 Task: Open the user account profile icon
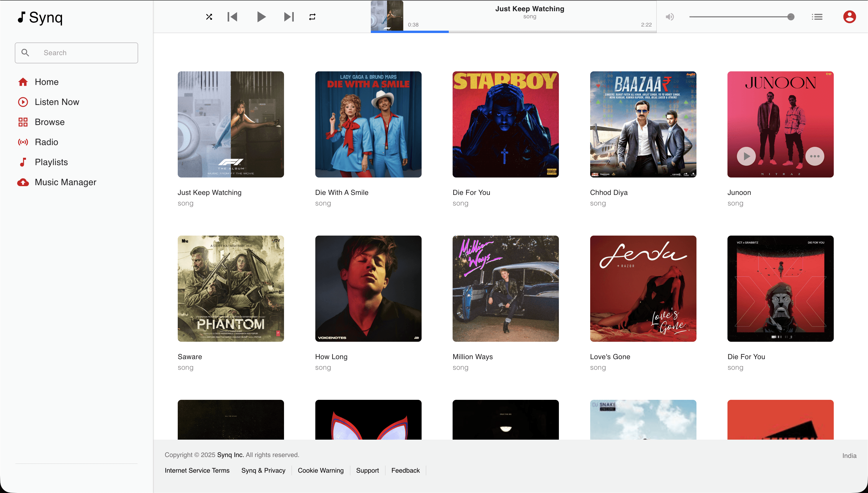(849, 17)
